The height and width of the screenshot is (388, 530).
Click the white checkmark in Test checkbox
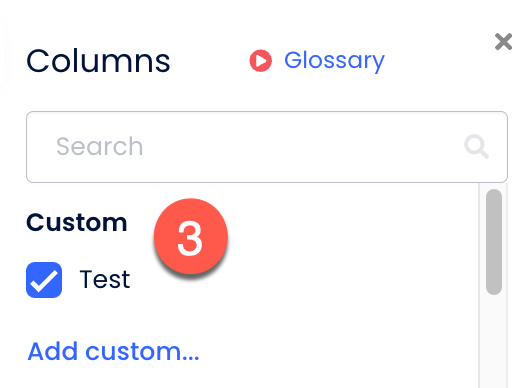[x=44, y=281]
